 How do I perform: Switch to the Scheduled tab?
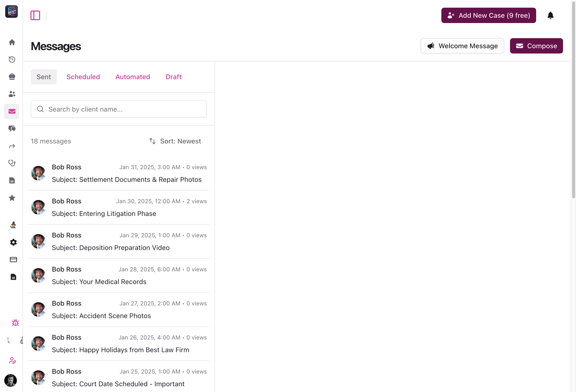tap(83, 77)
